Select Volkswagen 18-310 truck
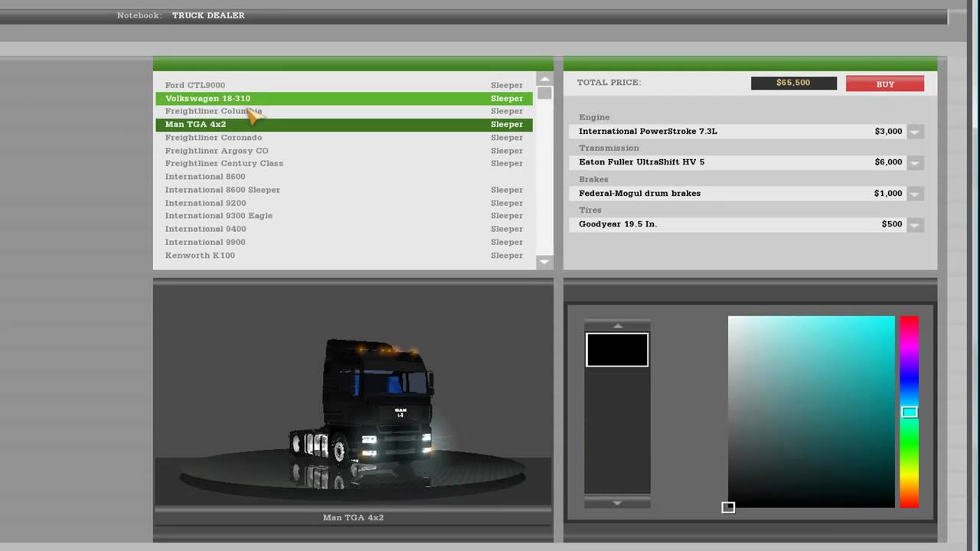Viewport: 980px width, 551px height. coord(344,98)
